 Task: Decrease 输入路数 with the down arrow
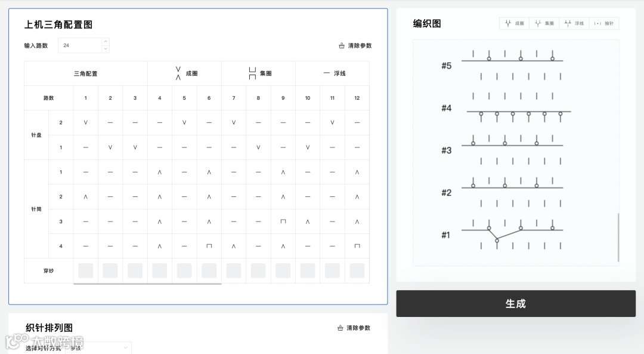[106, 49]
